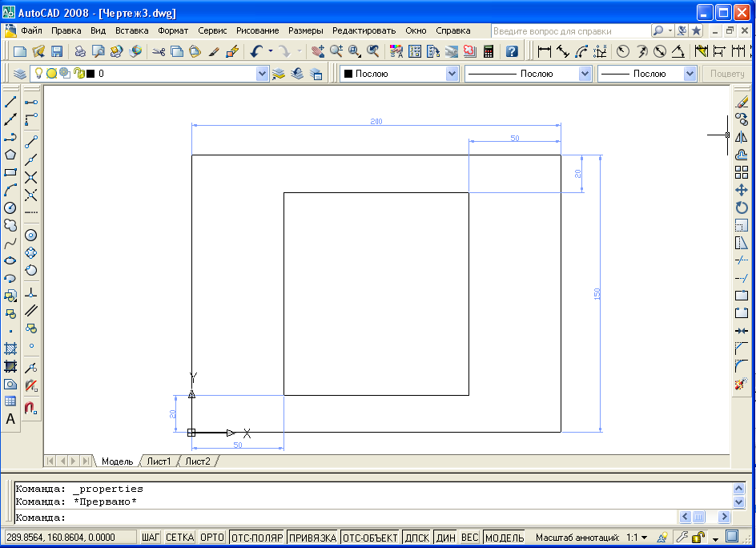Image resolution: width=756 pixels, height=548 pixels.
Task: Select the Offset tool
Action: click(x=742, y=155)
